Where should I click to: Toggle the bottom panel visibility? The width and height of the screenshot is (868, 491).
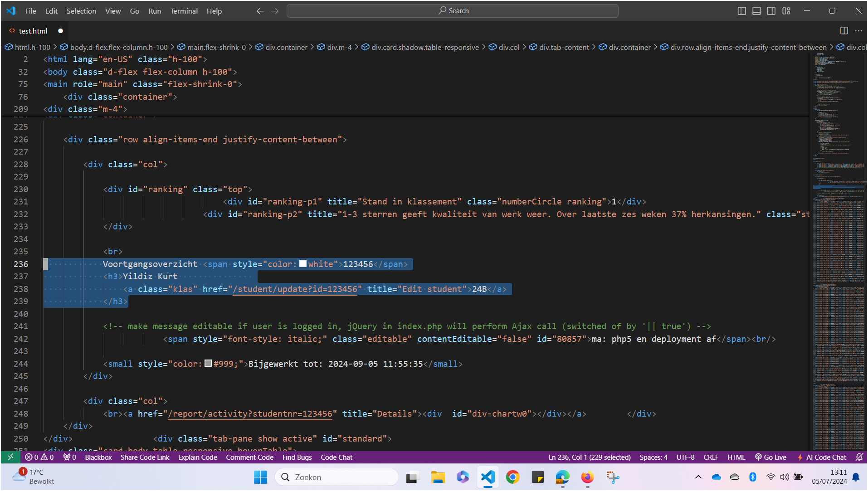click(x=756, y=11)
